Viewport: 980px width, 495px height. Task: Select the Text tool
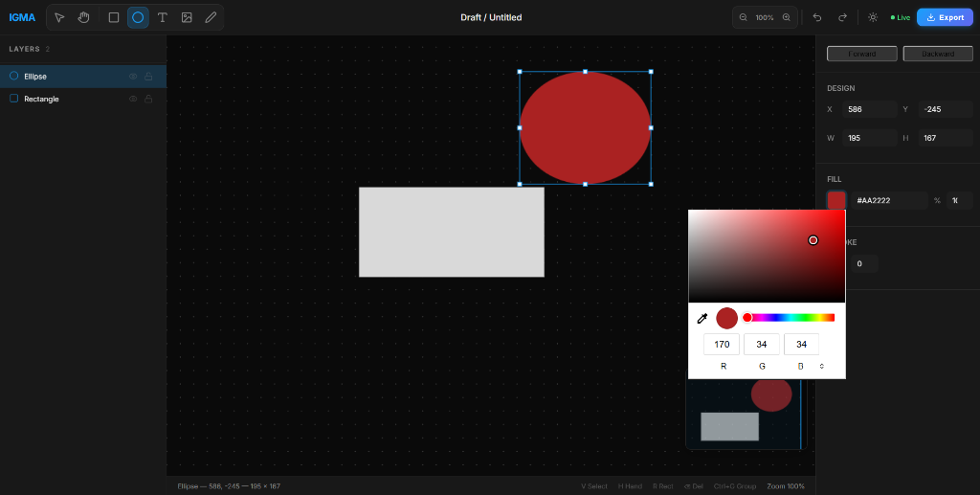(x=163, y=17)
